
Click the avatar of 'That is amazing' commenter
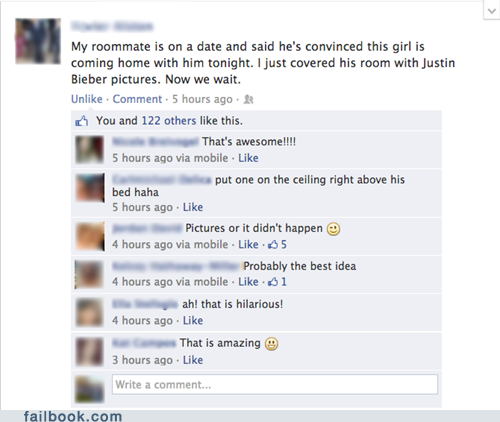click(x=89, y=352)
